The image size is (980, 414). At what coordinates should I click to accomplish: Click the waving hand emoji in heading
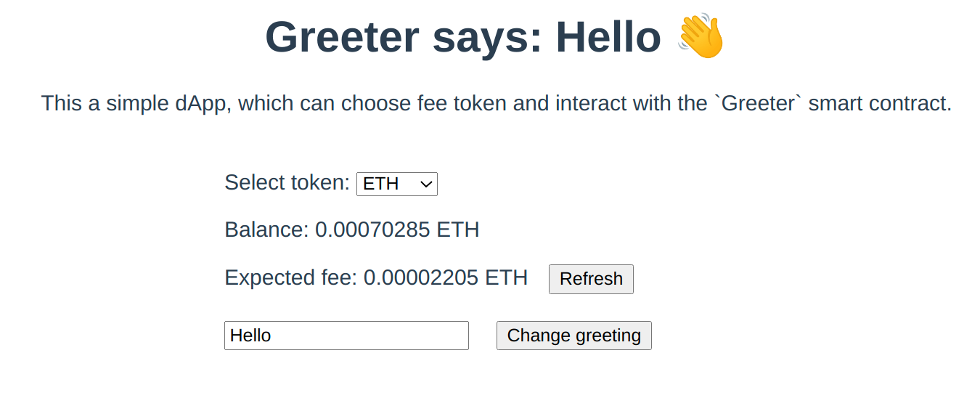(701, 38)
